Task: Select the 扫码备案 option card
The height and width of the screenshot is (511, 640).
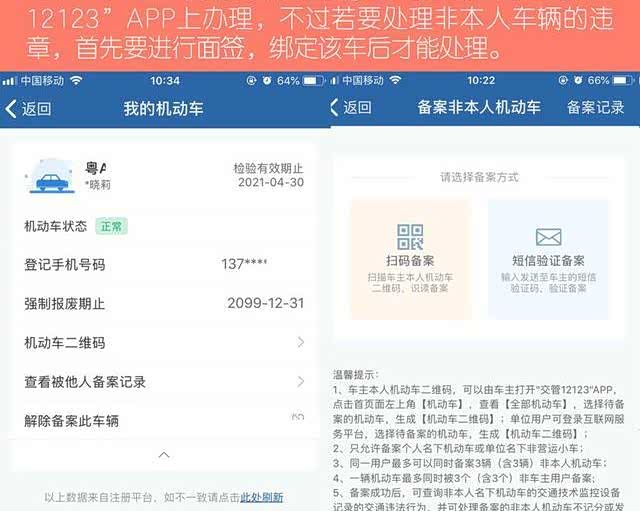Action: 410,258
